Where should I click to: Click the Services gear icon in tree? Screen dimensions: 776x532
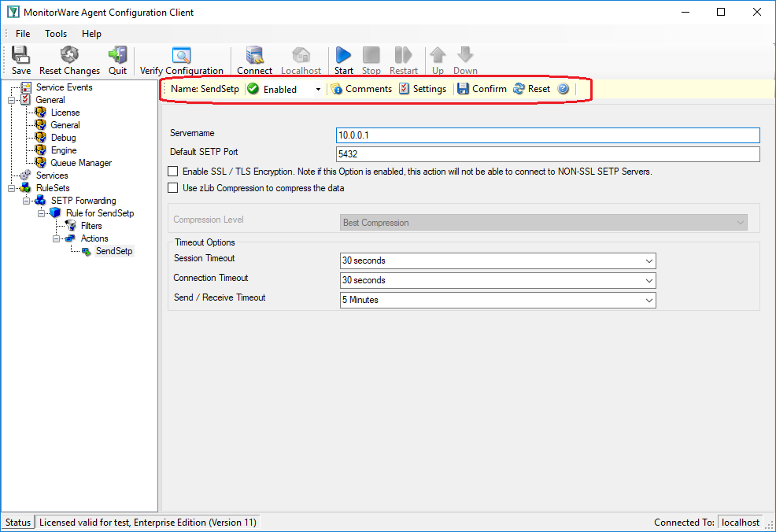25,175
